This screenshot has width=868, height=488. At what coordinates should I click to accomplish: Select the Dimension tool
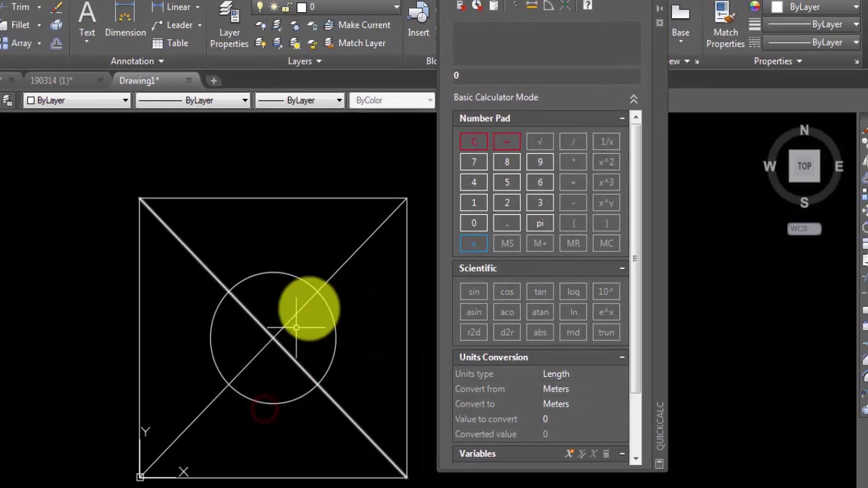125,20
